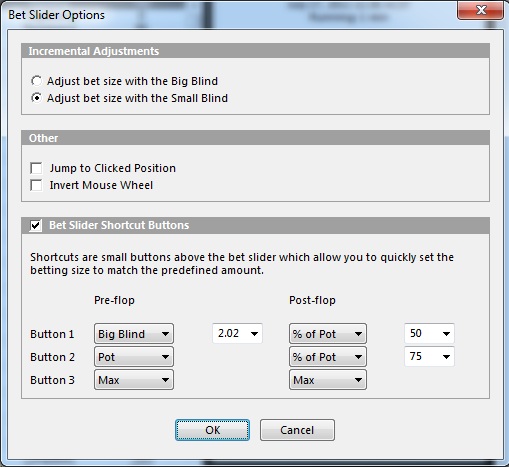Click the Bet Slider Shortcut Buttons header label
Image resolution: width=509 pixels, height=467 pixels.
(119, 225)
